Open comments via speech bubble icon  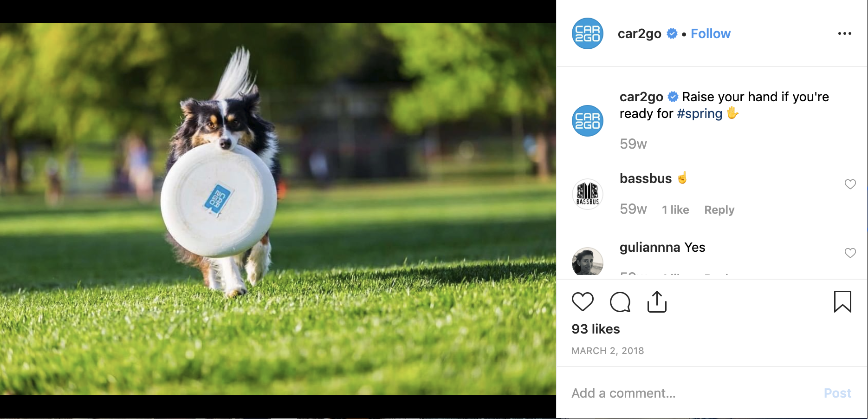[620, 302]
